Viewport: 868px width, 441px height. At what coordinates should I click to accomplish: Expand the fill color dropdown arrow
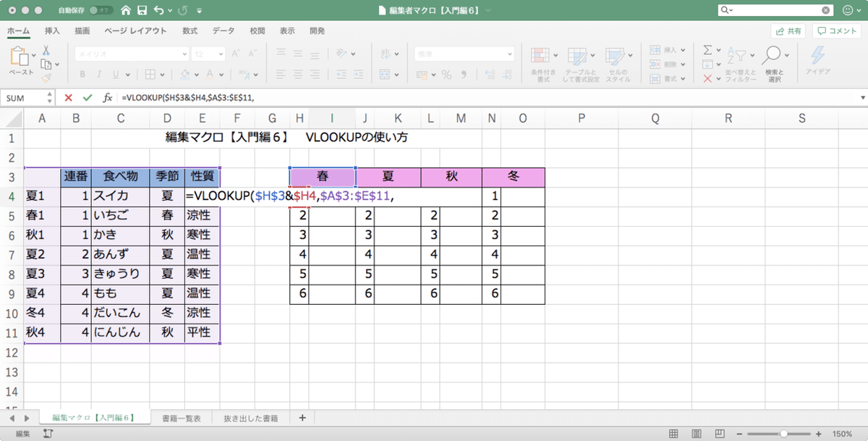click(x=197, y=75)
